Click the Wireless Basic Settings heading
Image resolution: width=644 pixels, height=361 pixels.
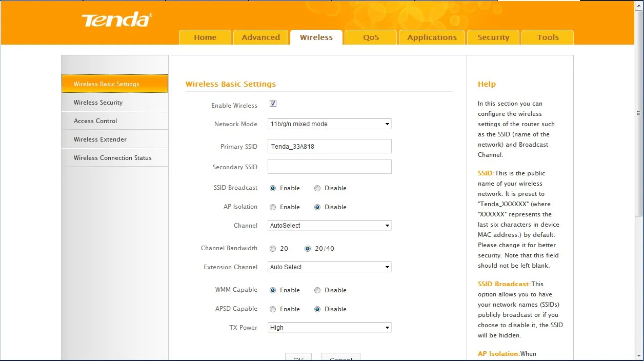tap(231, 84)
